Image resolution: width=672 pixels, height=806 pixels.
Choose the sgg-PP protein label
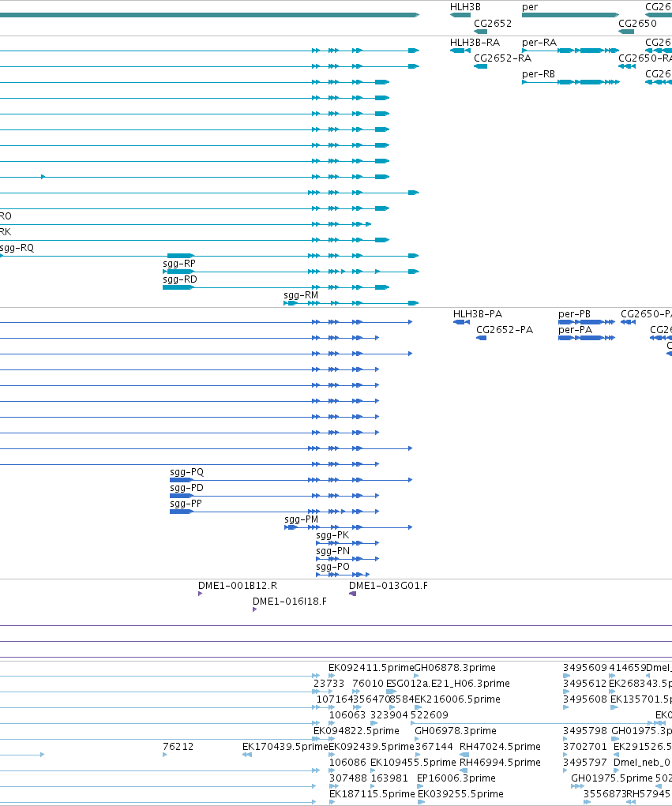click(x=186, y=504)
